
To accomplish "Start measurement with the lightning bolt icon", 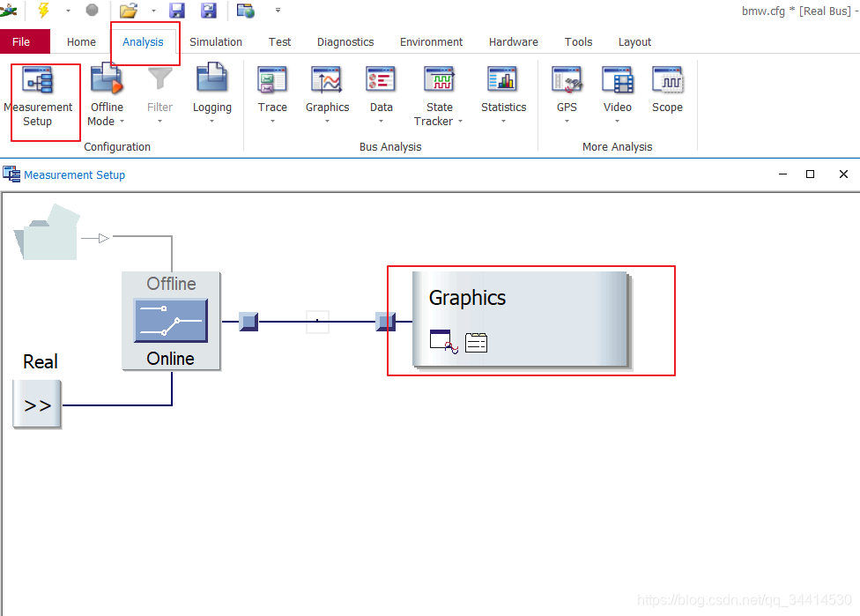I will tap(43, 10).
